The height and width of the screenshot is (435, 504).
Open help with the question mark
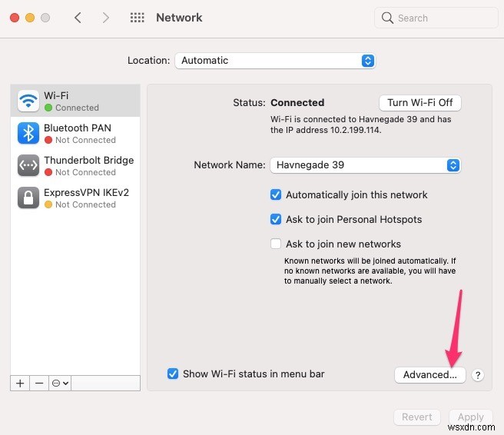(478, 375)
